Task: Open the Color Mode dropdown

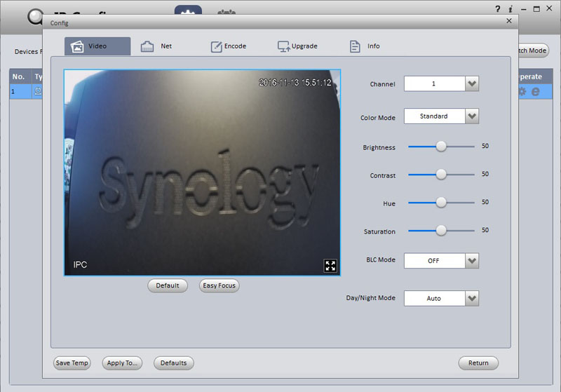Action: point(472,116)
